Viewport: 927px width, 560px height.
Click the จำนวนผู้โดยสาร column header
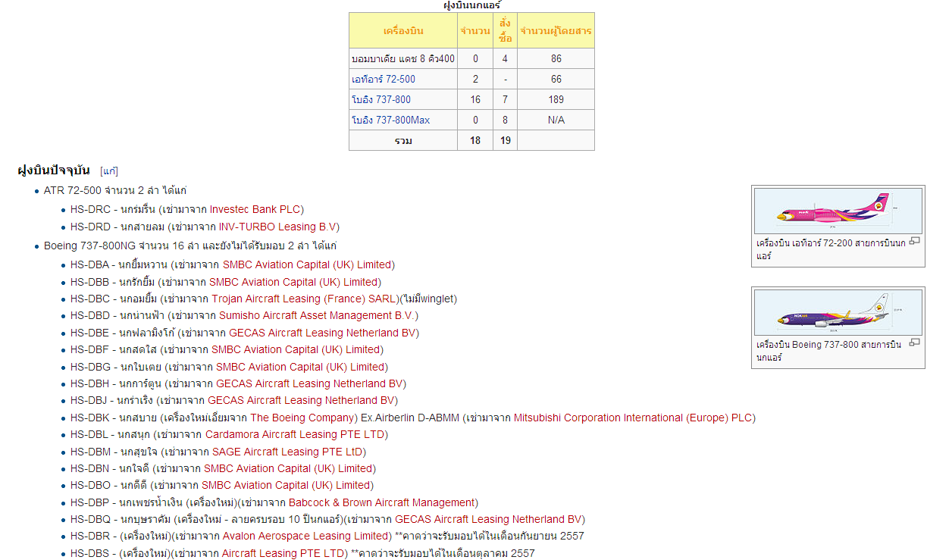(x=556, y=30)
